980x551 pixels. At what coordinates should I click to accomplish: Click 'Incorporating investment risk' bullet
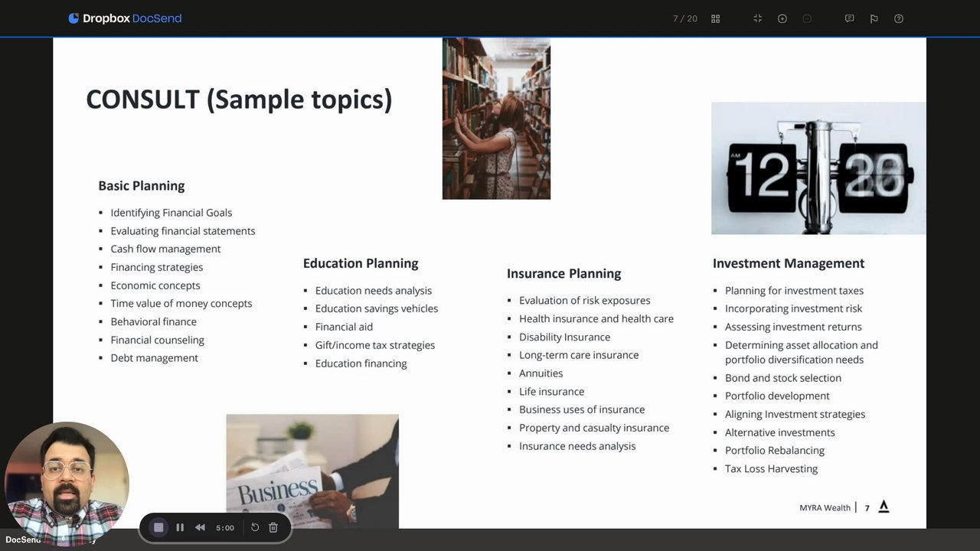click(794, 308)
